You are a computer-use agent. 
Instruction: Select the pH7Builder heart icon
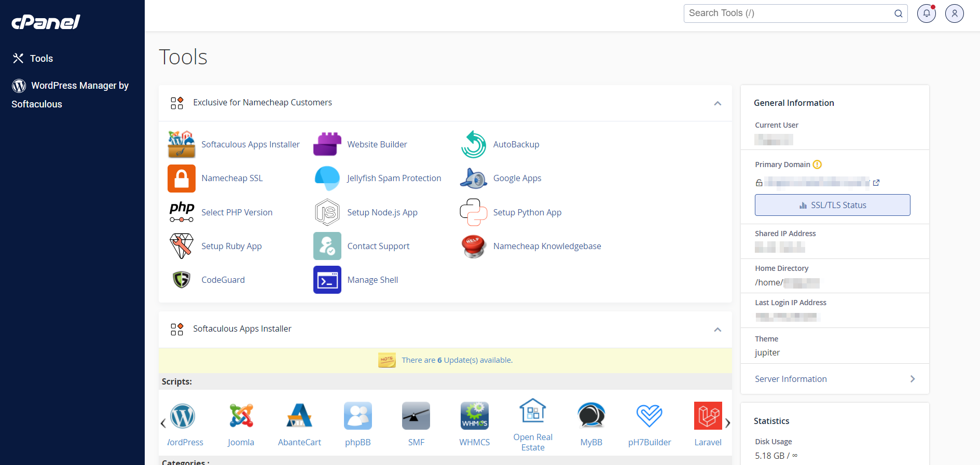(650, 416)
